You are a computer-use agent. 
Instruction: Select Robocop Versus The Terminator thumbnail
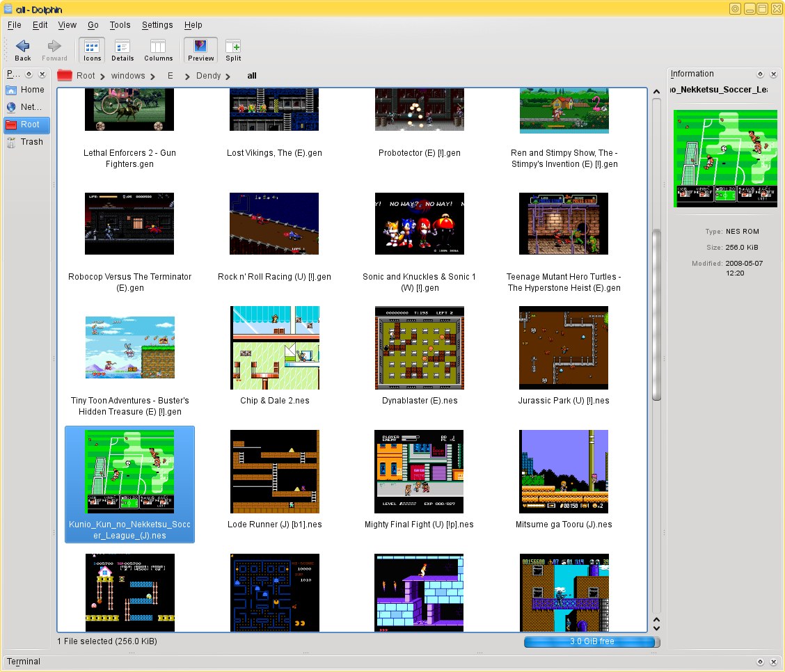click(x=129, y=224)
